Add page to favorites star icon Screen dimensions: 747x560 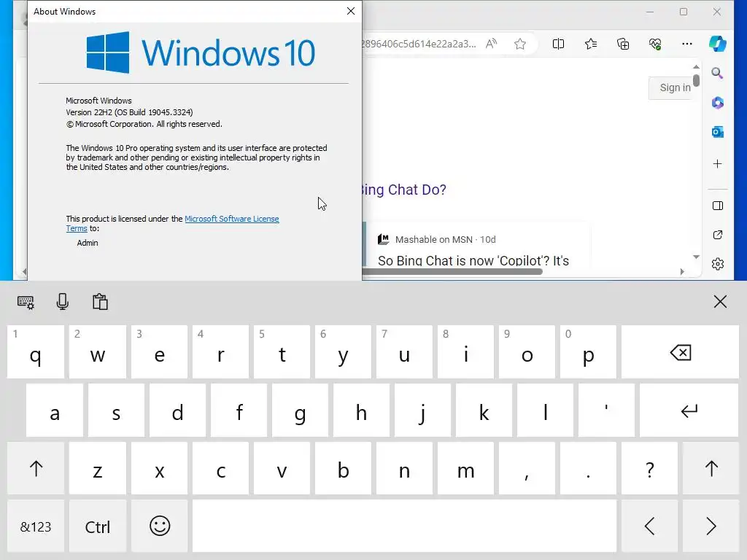click(520, 44)
